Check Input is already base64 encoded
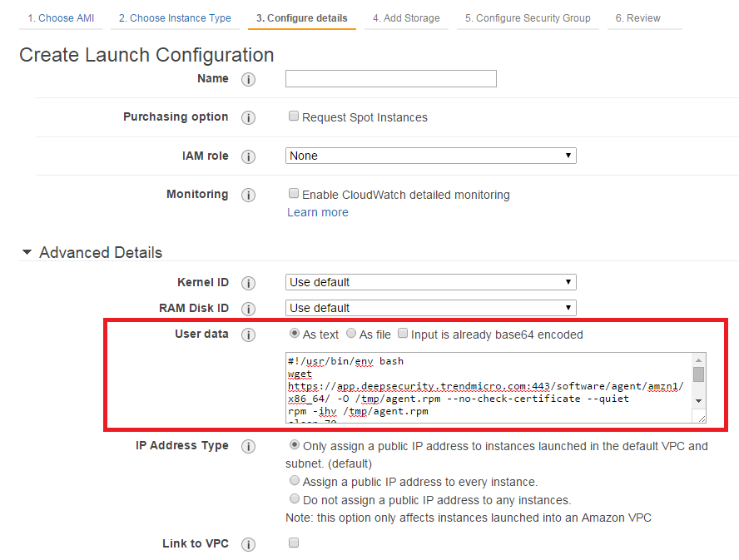 click(x=403, y=334)
